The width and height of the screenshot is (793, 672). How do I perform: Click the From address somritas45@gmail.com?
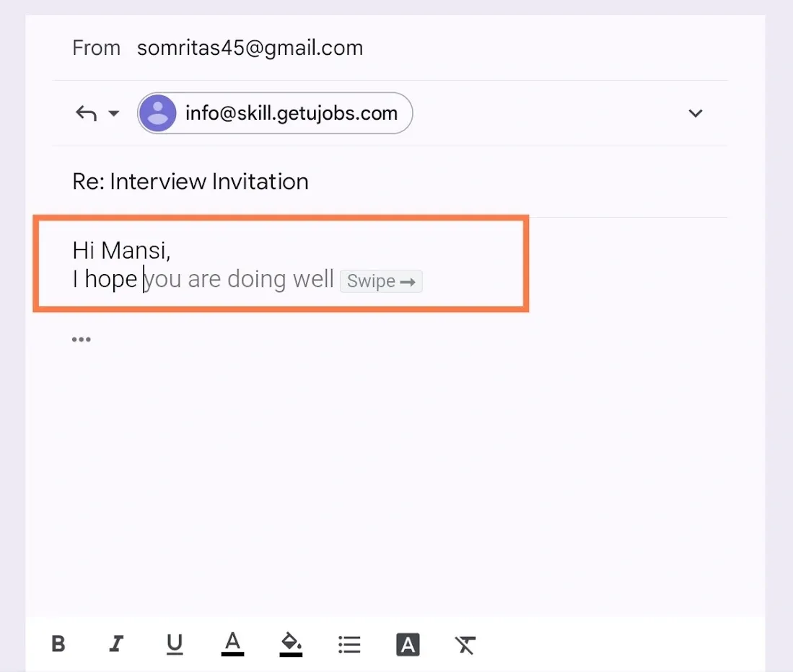coord(250,48)
